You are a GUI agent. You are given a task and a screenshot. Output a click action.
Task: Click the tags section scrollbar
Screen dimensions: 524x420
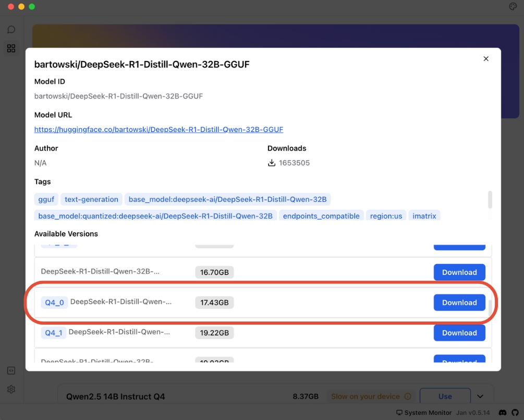tap(490, 200)
